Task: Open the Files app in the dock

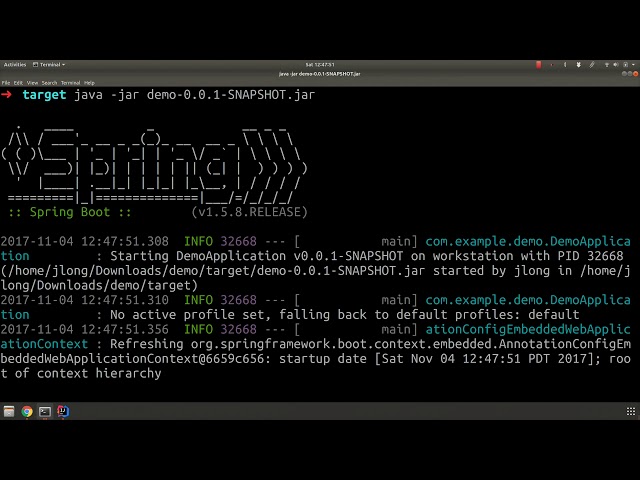Action: 9,411
